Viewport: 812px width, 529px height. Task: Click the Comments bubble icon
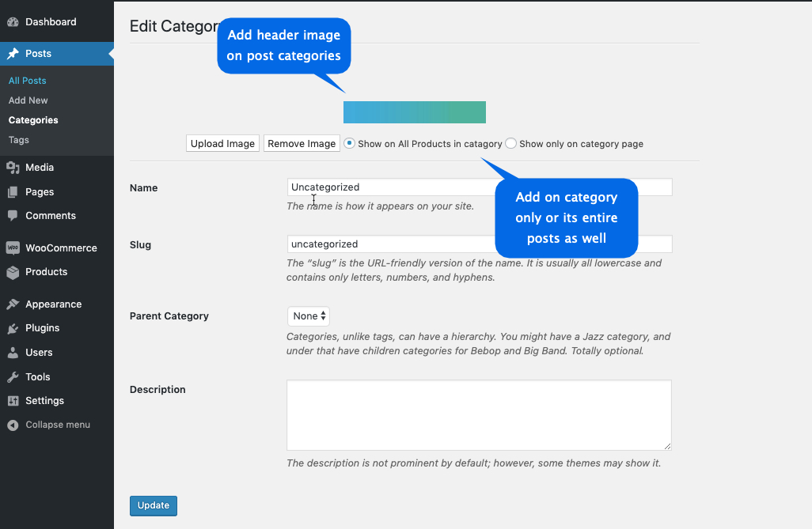[13, 216]
